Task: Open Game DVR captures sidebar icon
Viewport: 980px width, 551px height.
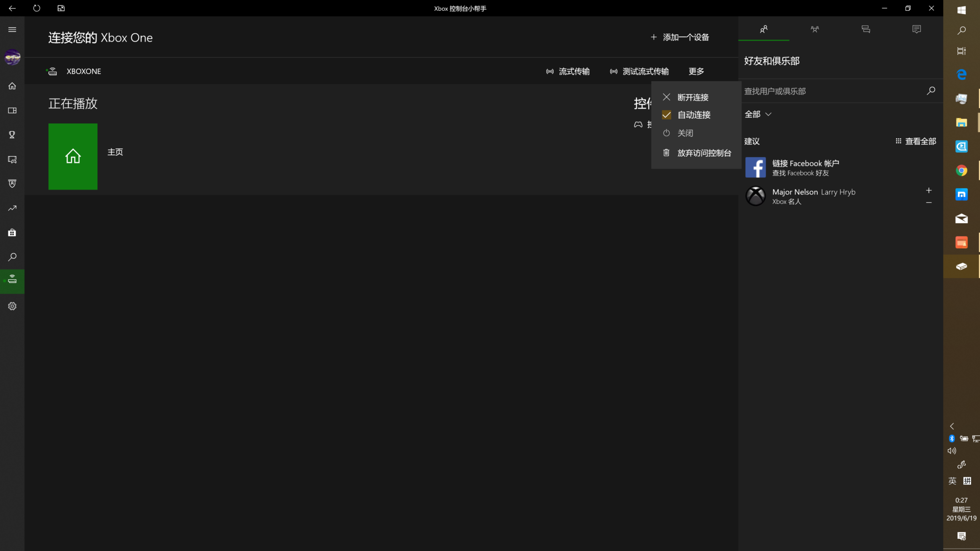Action: click(12, 159)
